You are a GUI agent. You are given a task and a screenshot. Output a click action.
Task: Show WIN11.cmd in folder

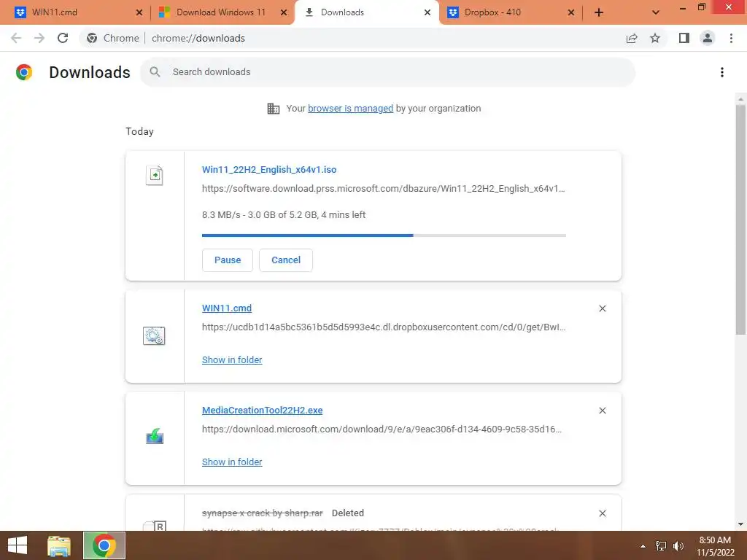(232, 360)
